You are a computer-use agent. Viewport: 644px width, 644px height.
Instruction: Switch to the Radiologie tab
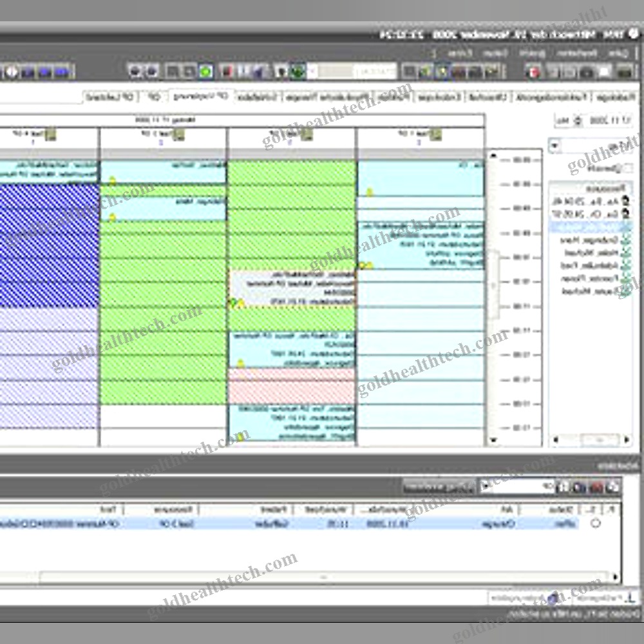pos(616,97)
